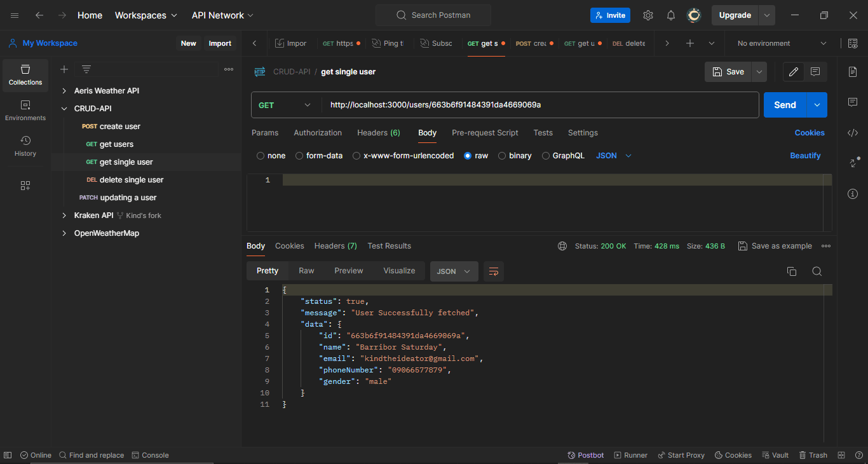Switch to the Pre-request Script tab

click(x=485, y=133)
